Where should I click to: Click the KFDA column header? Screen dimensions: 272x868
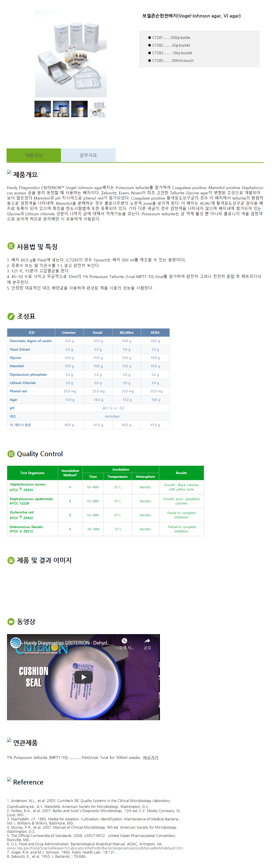pos(155,332)
